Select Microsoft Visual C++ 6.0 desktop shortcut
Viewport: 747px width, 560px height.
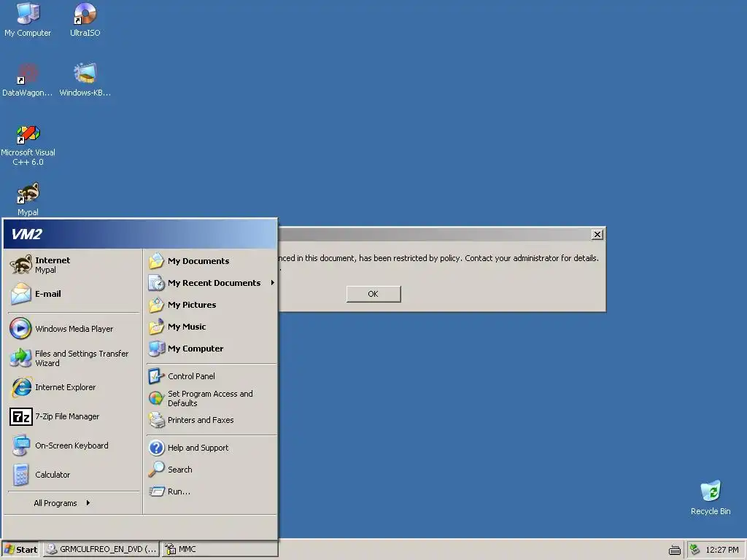coord(28,145)
